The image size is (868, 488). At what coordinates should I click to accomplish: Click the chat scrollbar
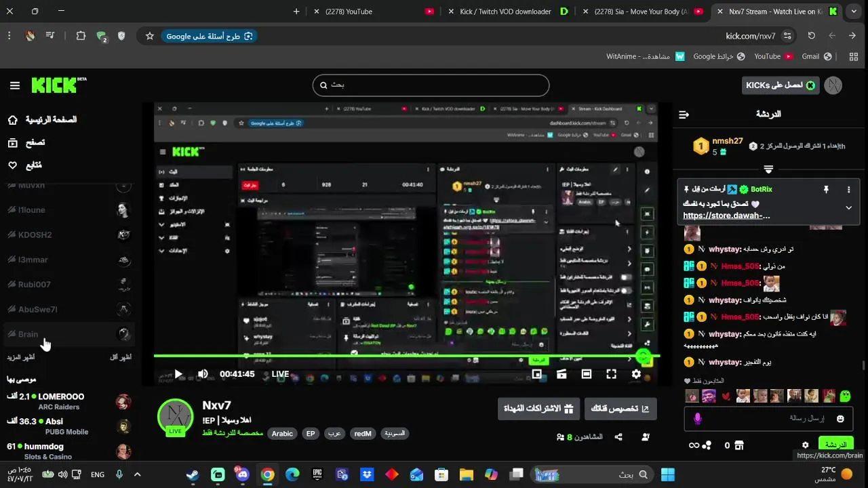863,366
